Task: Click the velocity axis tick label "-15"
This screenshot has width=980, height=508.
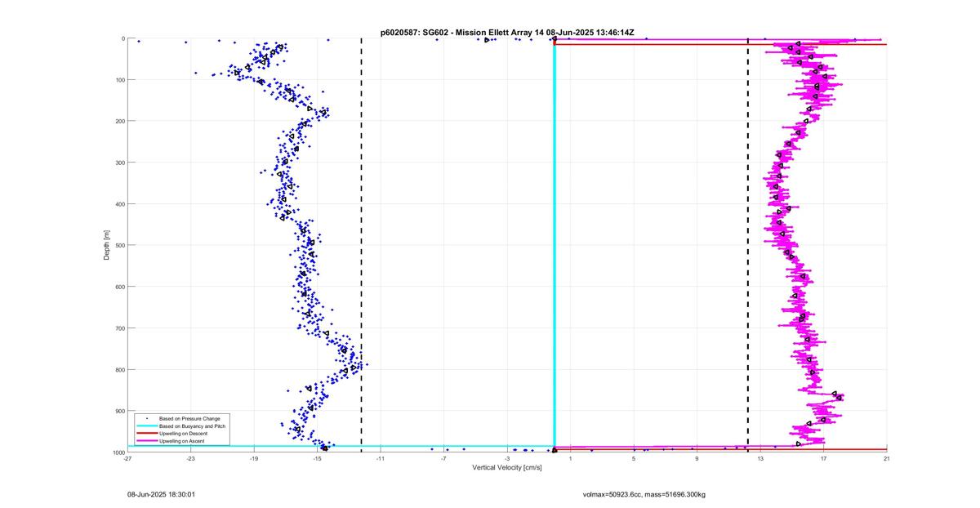Action: 317,459
